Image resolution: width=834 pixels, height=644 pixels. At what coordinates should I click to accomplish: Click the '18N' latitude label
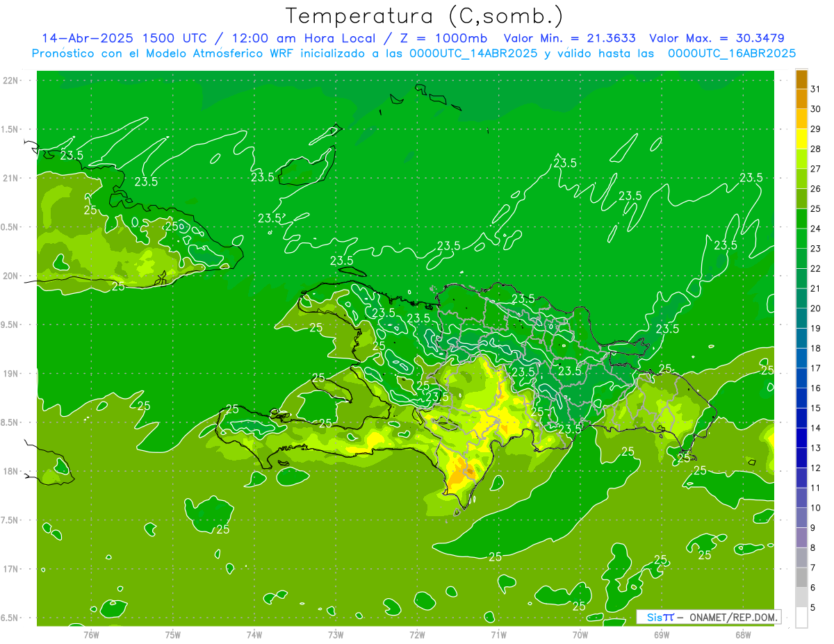(x=11, y=471)
